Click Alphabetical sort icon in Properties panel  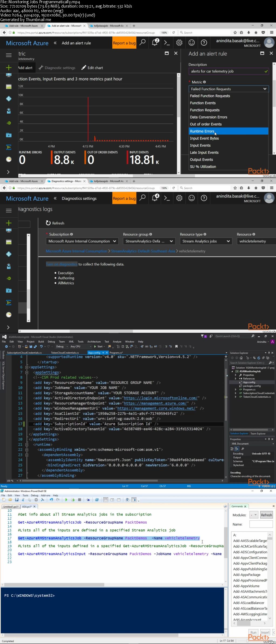click(237, 449)
